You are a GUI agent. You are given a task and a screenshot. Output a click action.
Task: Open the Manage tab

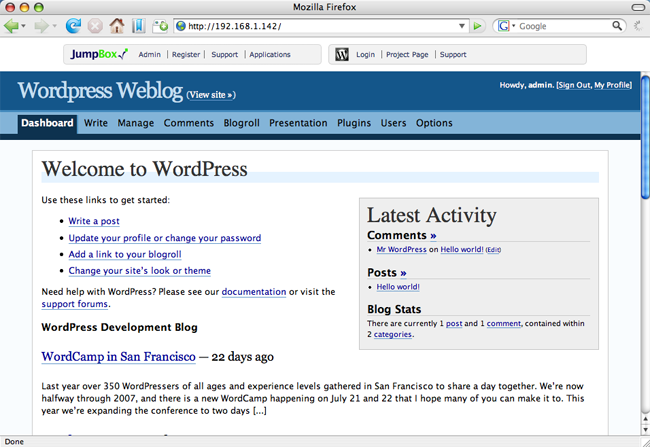pos(136,123)
